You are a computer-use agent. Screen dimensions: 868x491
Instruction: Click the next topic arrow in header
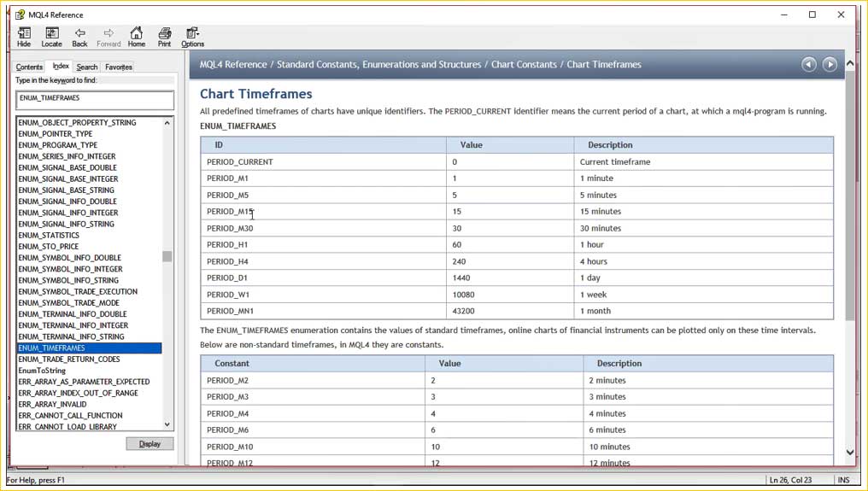(830, 65)
